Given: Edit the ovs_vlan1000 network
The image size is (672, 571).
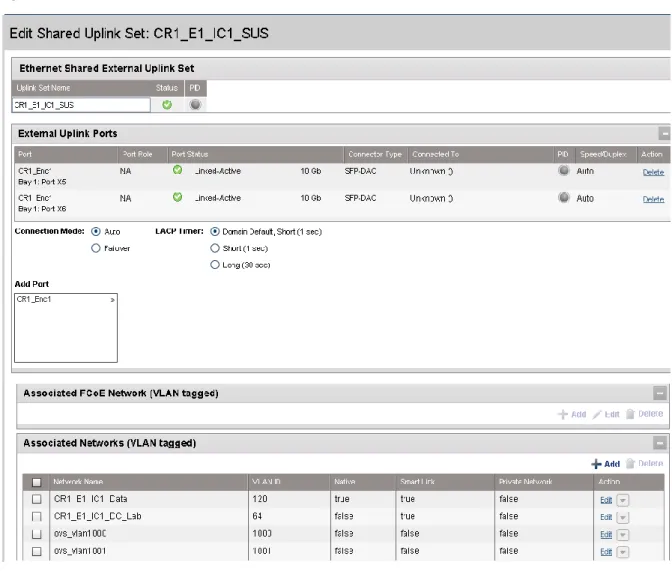Looking at the screenshot, I should point(606,535).
